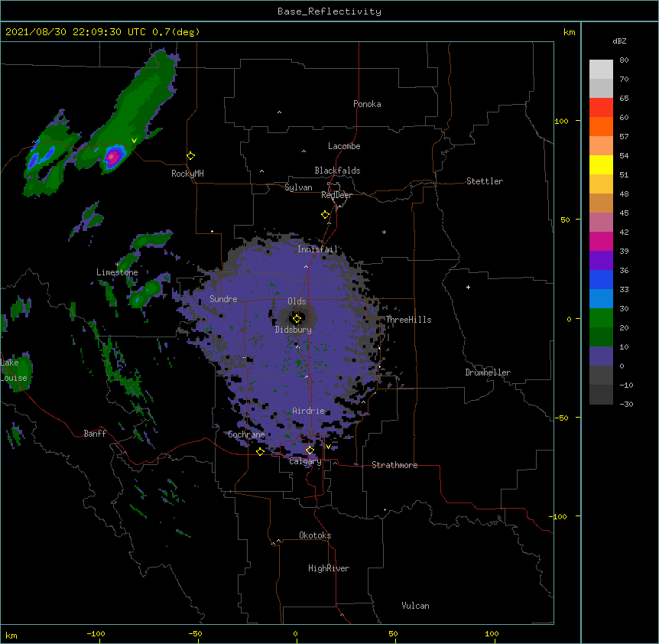Click the radar site marker near Olds
The image size is (659, 644).
(297, 319)
